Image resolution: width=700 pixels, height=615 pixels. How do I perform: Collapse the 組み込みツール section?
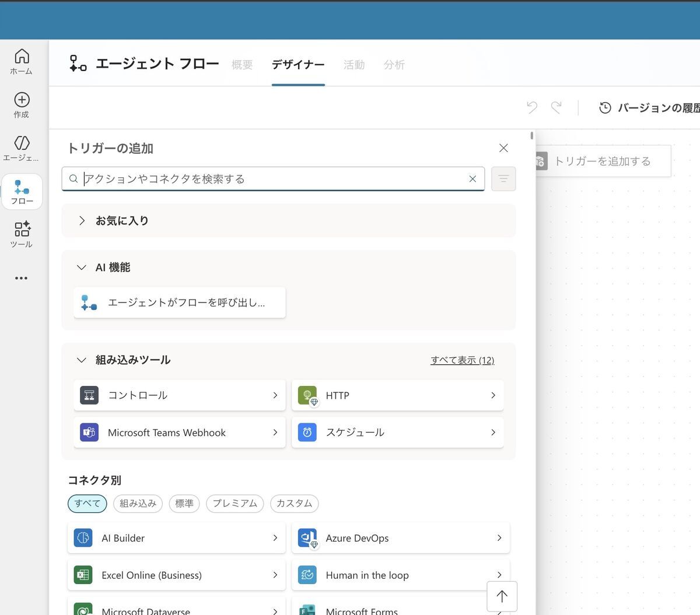pos(82,360)
